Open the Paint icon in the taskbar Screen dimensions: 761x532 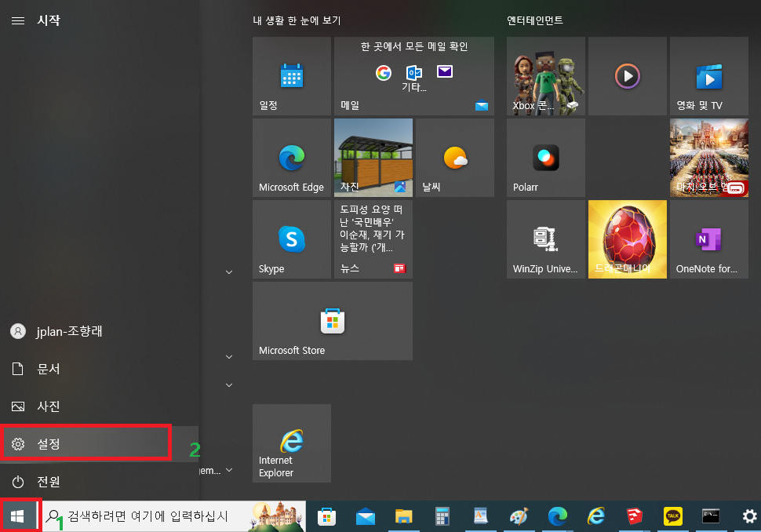(519, 516)
